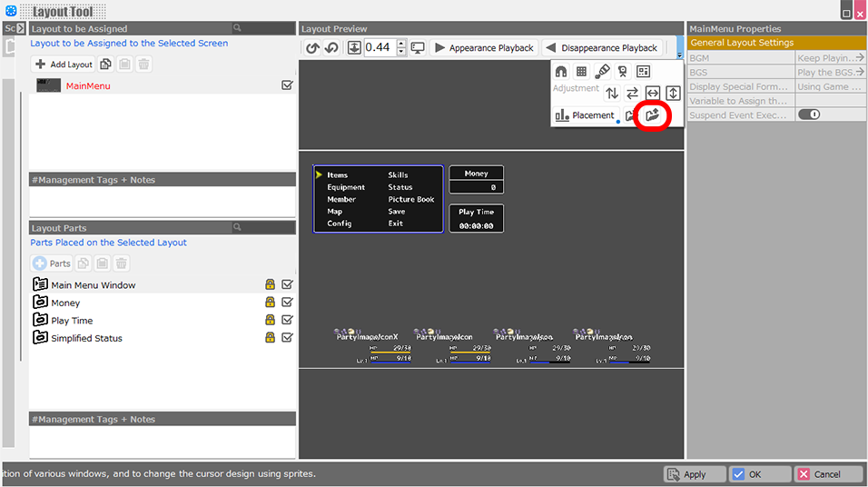The image size is (868, 487).
Task: Select Simplified Status in Layout Parts
Action: coord(86,338)
